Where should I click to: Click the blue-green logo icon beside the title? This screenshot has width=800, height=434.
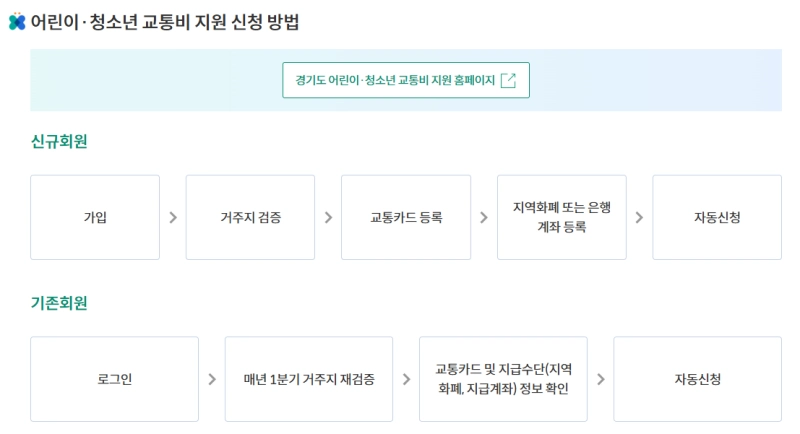16,22
